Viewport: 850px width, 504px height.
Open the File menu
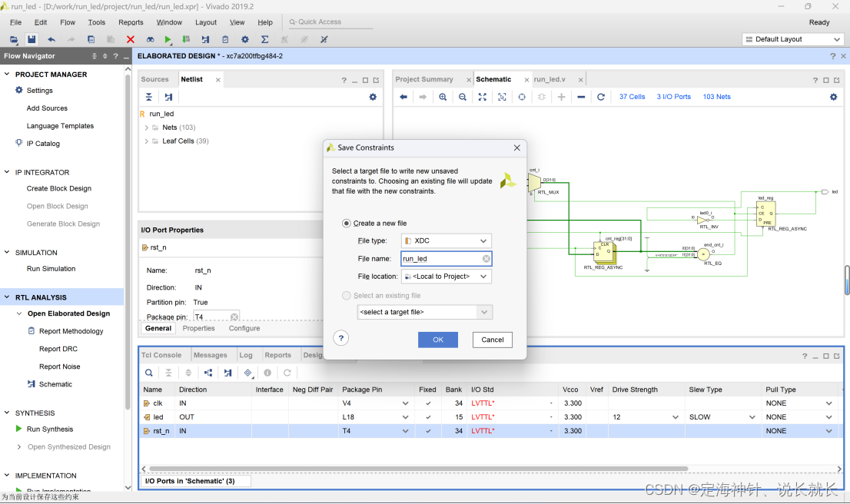click(15, 22)
